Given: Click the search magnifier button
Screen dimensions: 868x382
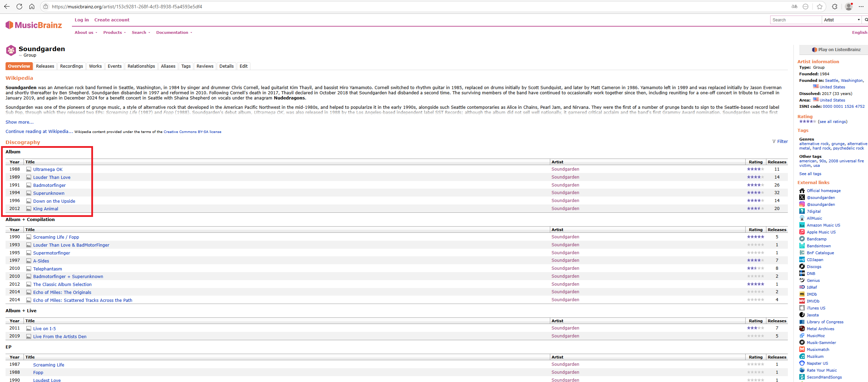Looking at the screenshot, I should click(866, 20).
